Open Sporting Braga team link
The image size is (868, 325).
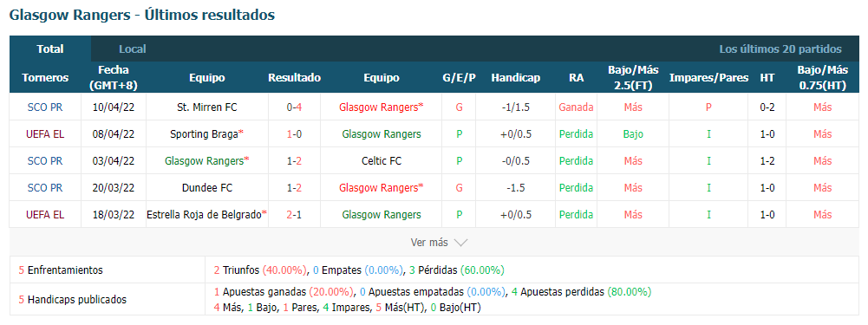click(x=205, y=134)
